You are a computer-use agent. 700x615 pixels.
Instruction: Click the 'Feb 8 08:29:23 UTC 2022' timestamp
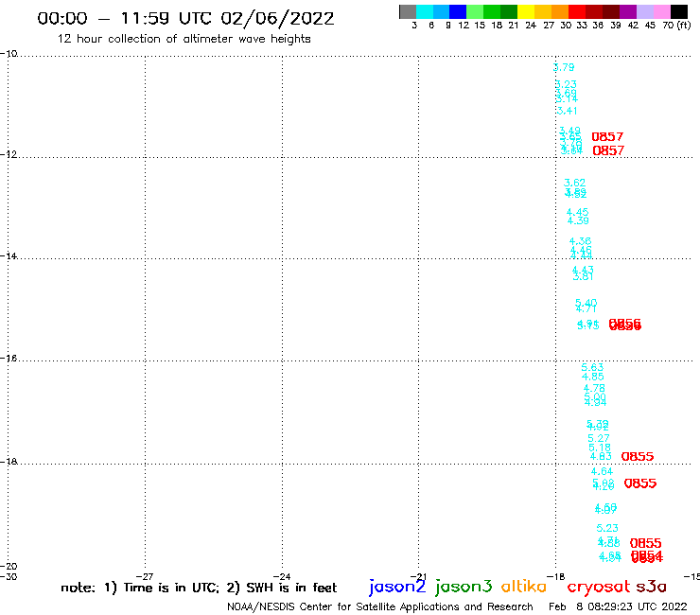click(618, 606)
